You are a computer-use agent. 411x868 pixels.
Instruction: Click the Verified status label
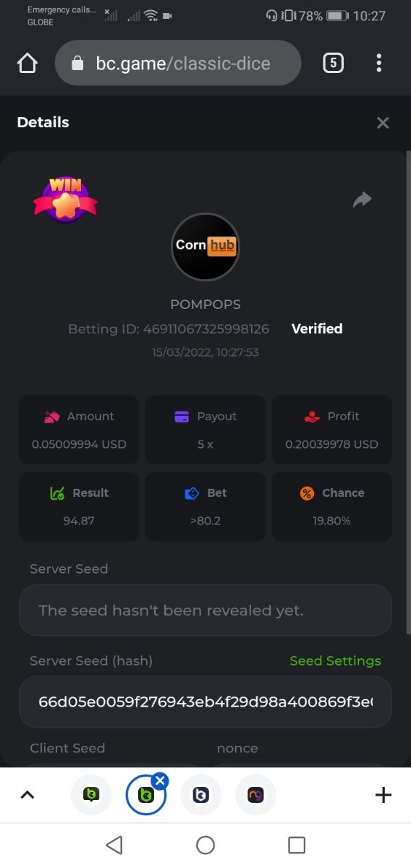click(317, 328)
